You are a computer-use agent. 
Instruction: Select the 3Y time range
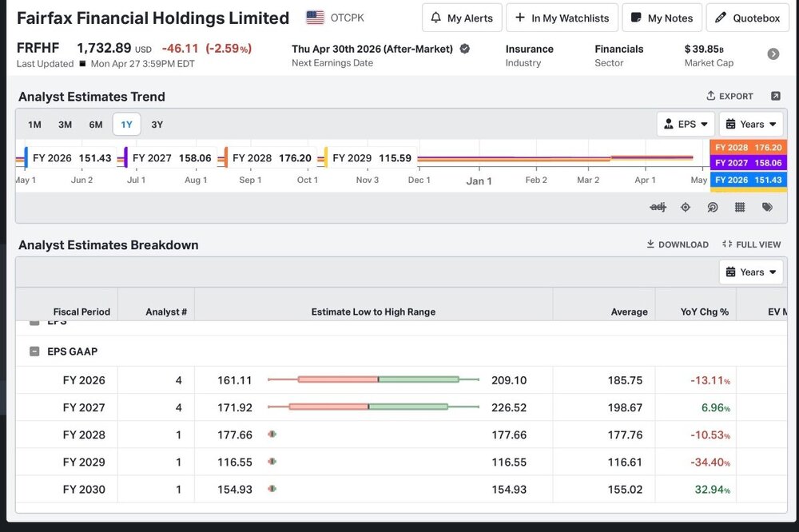tap(157, 125)
